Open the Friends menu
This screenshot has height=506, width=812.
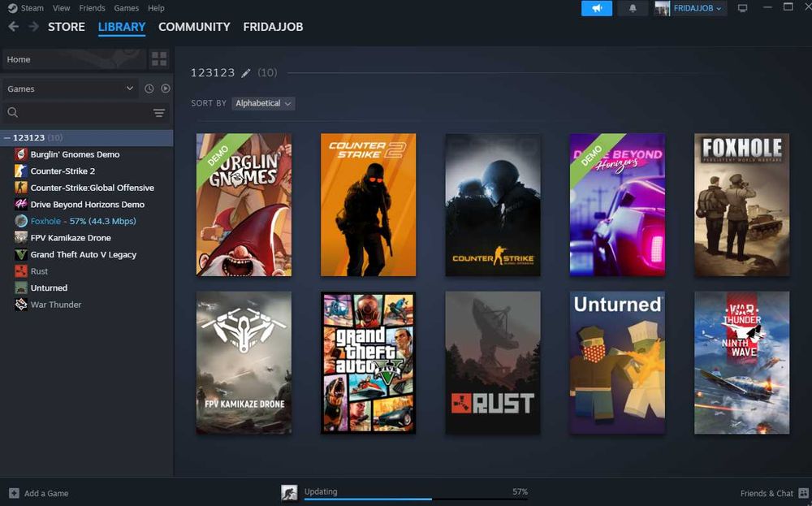pyautogui.click(x=93, y=8)
